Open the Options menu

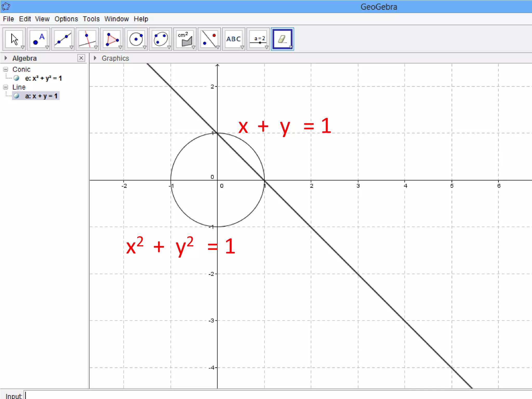click(x=66, y=19)
